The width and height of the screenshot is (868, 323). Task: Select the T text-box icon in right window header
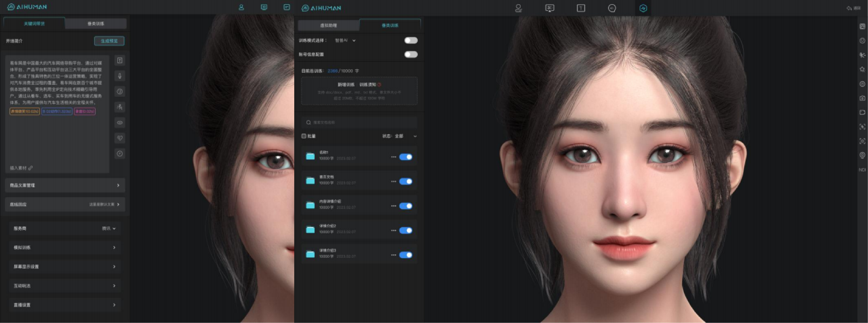click(x=581, y=8)
